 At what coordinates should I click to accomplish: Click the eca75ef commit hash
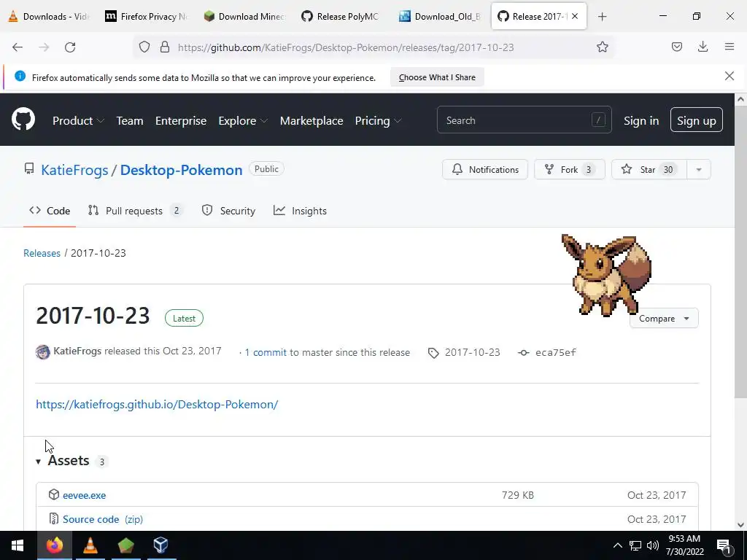[555, 352]
